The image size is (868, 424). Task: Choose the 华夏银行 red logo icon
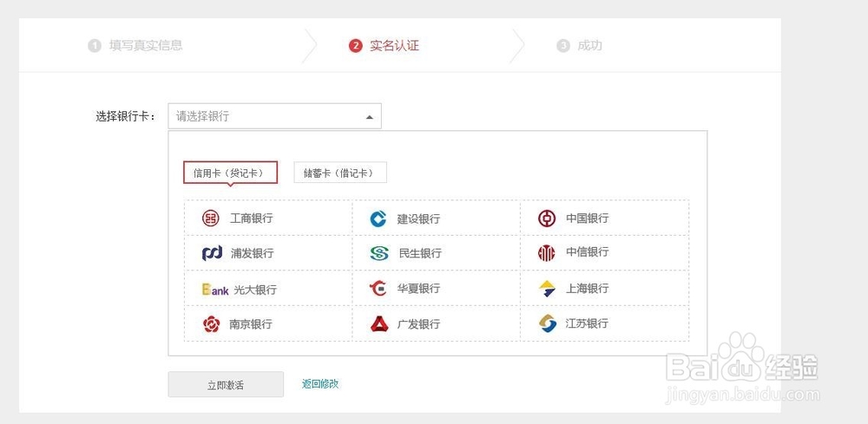pyautogui.click(x=378, y=288)
